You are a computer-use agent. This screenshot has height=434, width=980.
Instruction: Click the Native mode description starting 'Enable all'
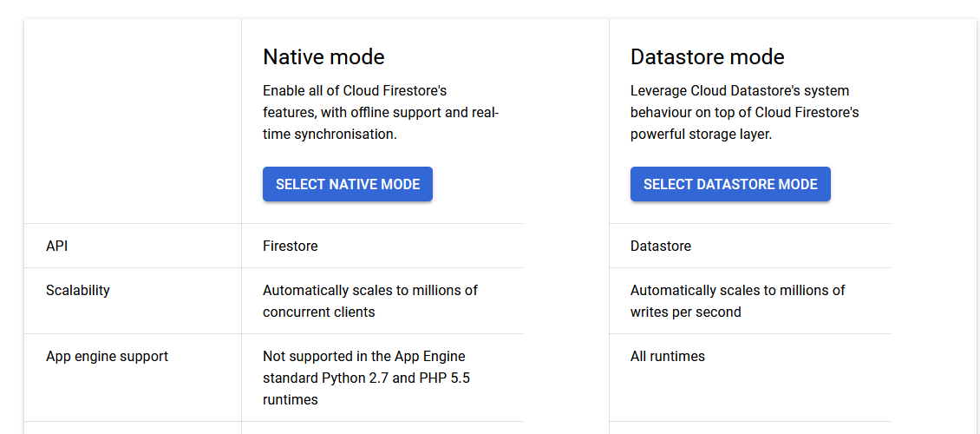[x=381, y=113]
